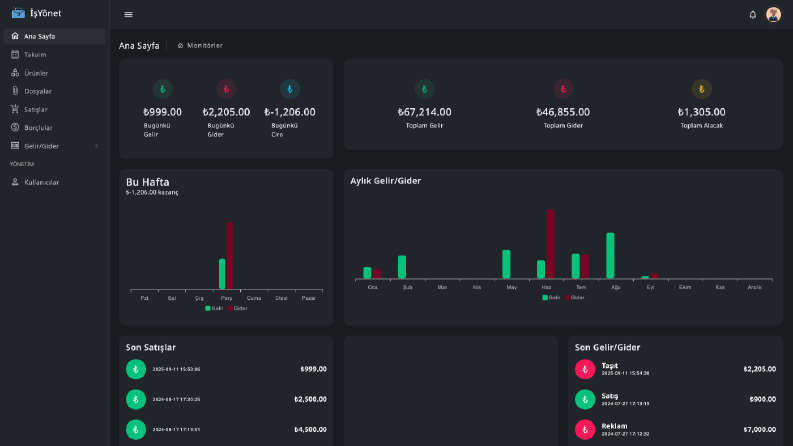Click the İşYönet briefcase logo
The width and height of the screenshot is (793, 446).
[x=18, y=13]
